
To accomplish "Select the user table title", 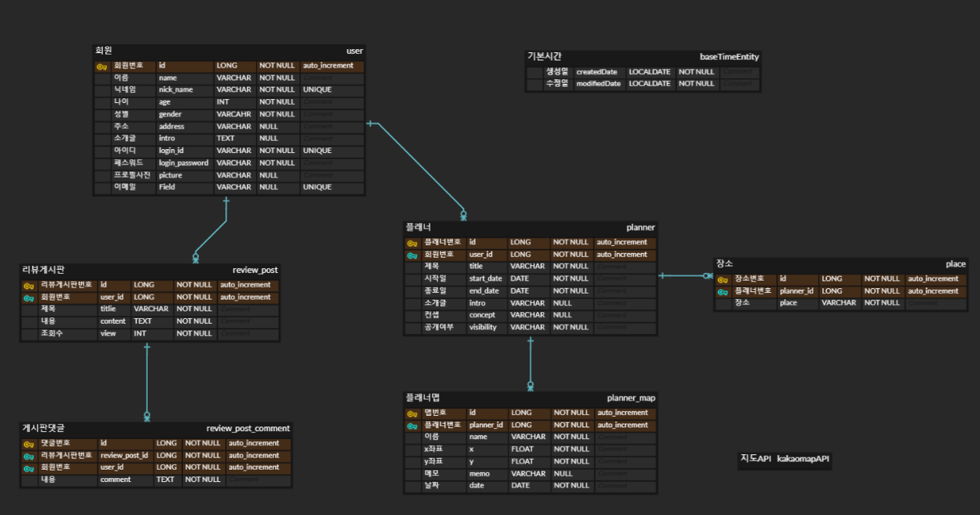I will (x=354, y=51).
